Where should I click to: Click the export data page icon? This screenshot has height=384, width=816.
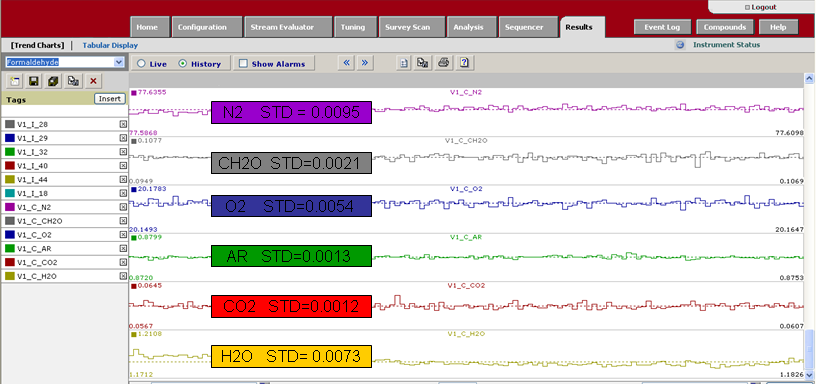click(404, 63)
